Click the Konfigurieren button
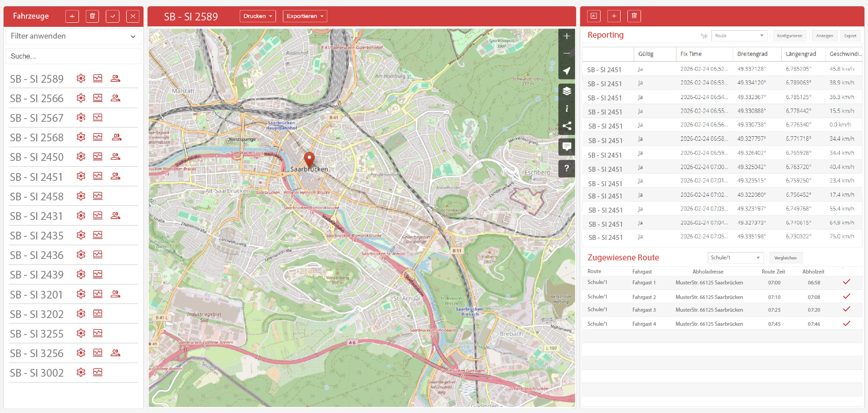Image resolution: width=868 pixels, height=413 pixels. pyautogui.click(x=789, y=36)
